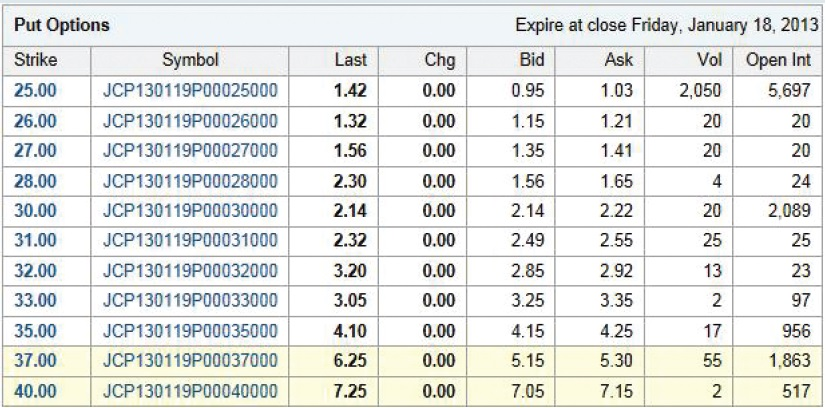
Task: Select open interest 5,697
Action: [x=788, y=91]
